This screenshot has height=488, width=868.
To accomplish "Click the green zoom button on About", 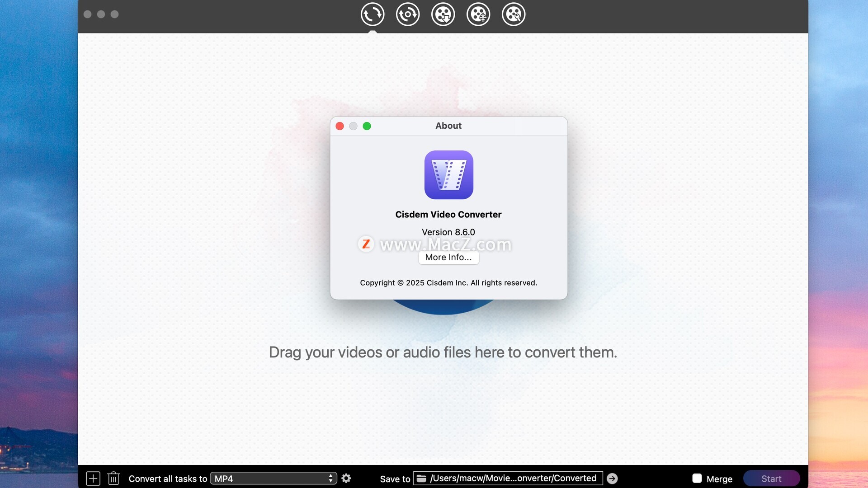I will coord(367,126).
